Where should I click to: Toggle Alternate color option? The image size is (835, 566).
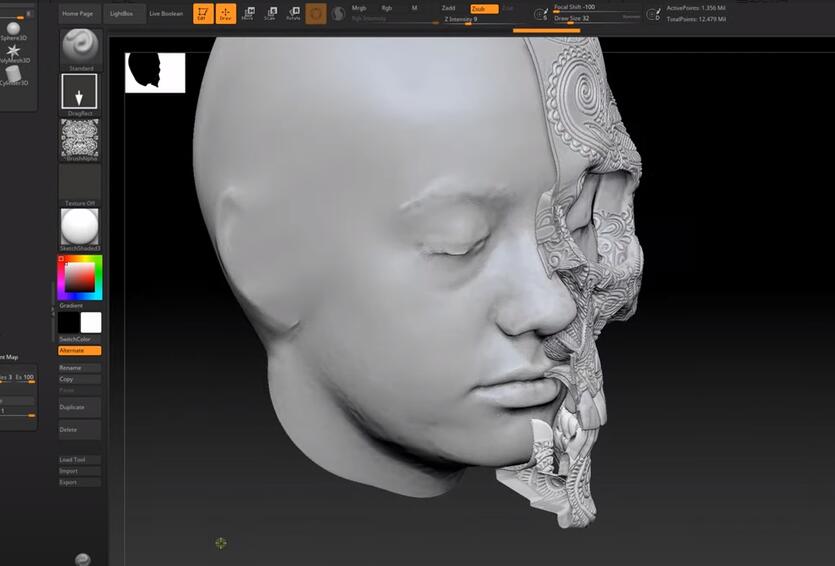coord(80,351)
